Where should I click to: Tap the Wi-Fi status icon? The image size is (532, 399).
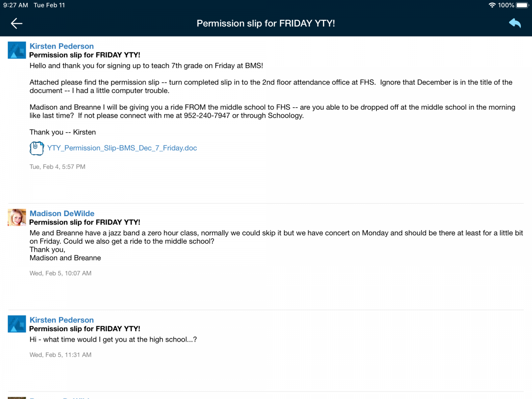click(x=492, y=5)
